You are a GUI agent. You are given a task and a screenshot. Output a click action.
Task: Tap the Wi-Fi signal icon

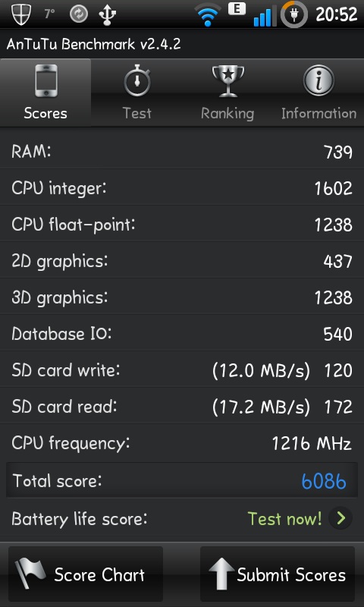point(208,15)
